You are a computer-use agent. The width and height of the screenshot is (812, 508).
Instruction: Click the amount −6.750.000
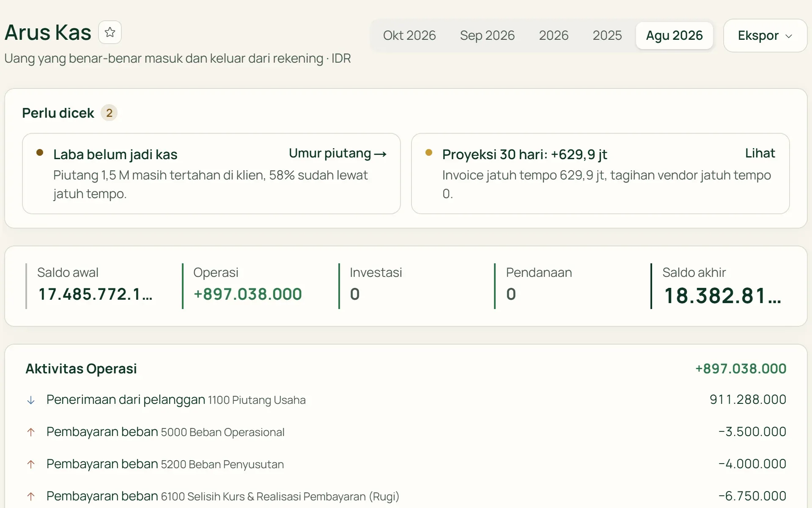(x=752, y=496)
